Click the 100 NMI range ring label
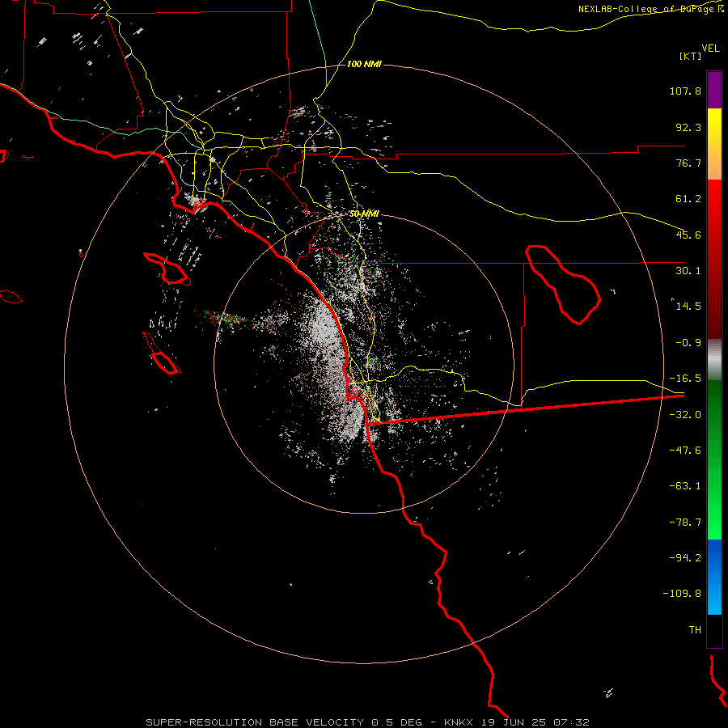 point(364,64)
